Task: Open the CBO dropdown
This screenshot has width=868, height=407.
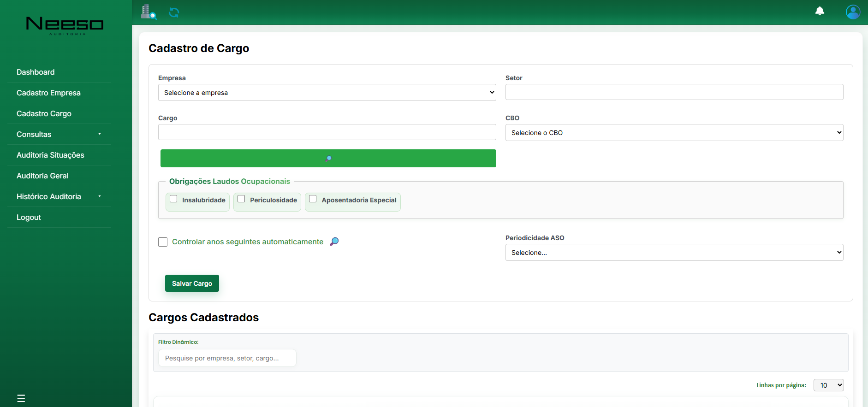Action: [674, 133]
